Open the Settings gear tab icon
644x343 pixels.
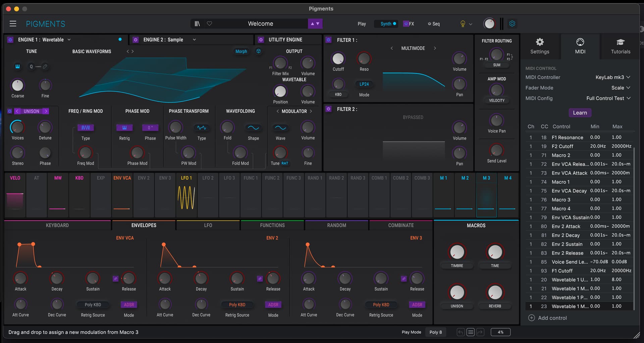540,42
